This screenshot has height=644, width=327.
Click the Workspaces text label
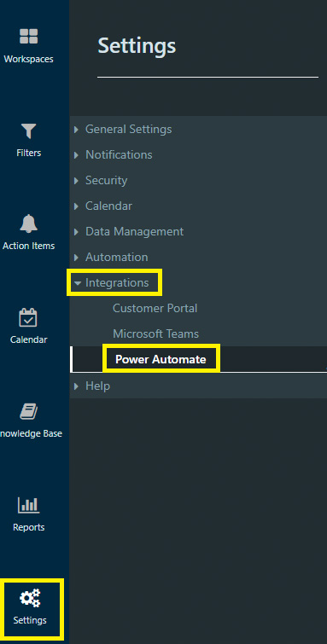click(29, 59)
